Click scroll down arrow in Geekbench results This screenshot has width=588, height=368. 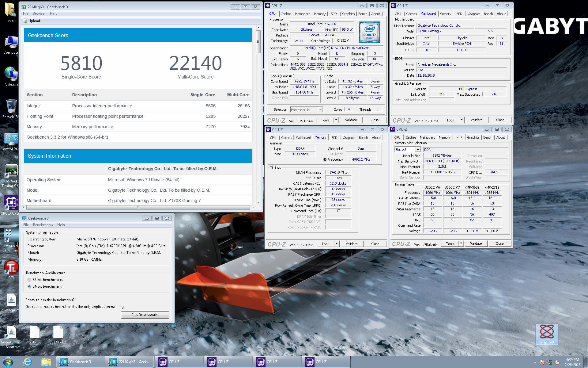tap(258, 202)
